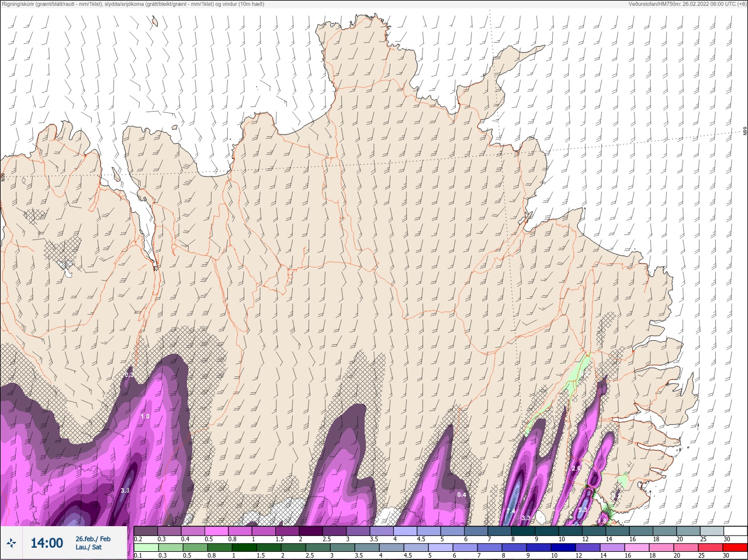The image size is (748, 560).
Task: Click the 7.4 precipitation value on map
Action: (x=510, y=511)
